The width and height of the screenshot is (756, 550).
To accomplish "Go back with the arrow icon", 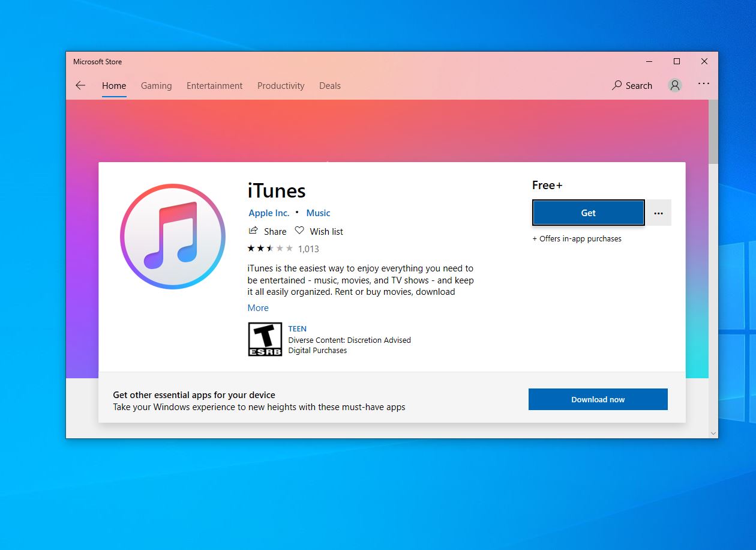I will coord(80,86).
